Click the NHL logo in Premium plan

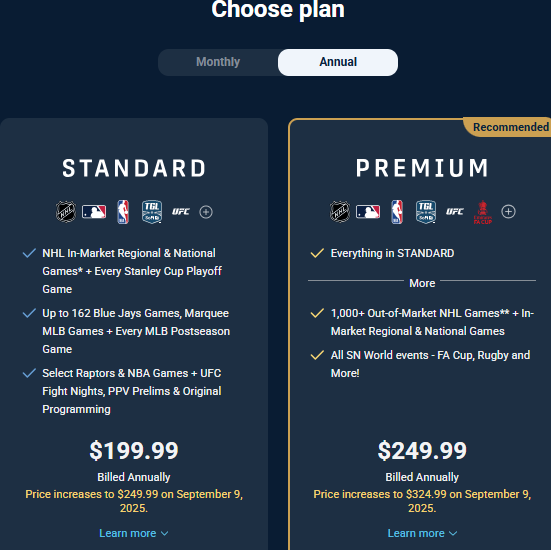tap(340, 212)
